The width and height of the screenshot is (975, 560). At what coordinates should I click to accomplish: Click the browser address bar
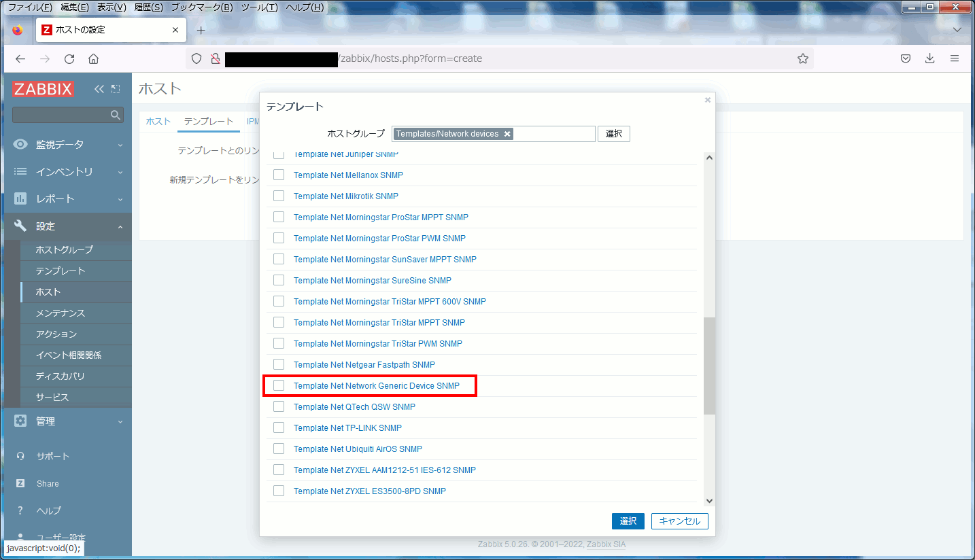click(x=499, y=58)
